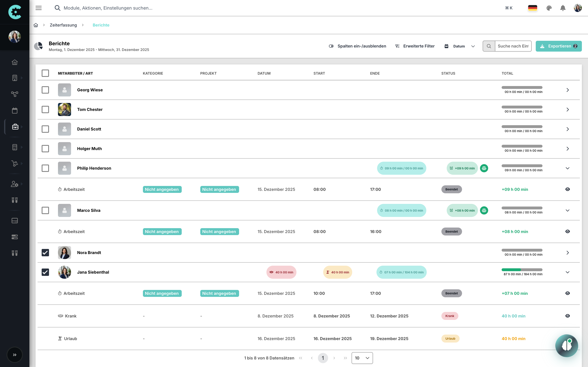
Task: Go to the Zeiterfassung breadcrumb
Action: 63,25
